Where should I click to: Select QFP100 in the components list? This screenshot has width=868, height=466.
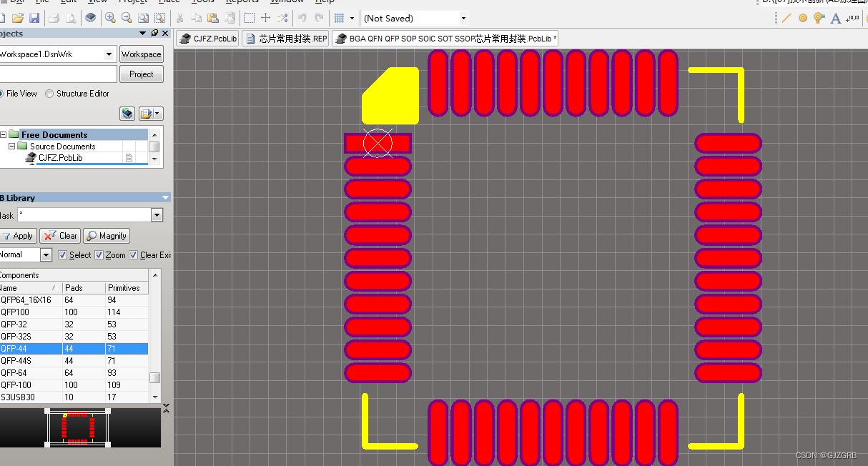[74, 312]
